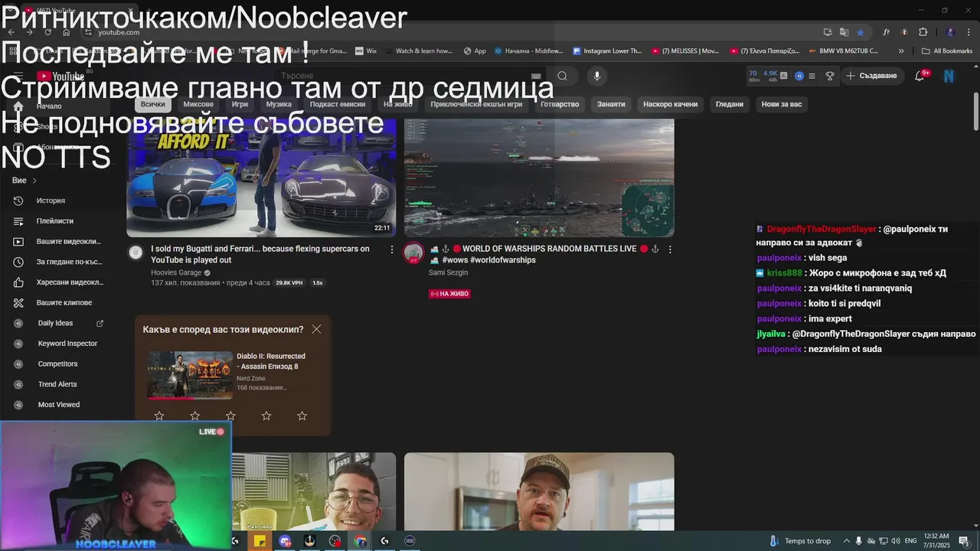Image resolution: width=980 pixels, height=551 pixels.
Task: Open Chrome from the taskbar
Action: (x=360, y=541)
